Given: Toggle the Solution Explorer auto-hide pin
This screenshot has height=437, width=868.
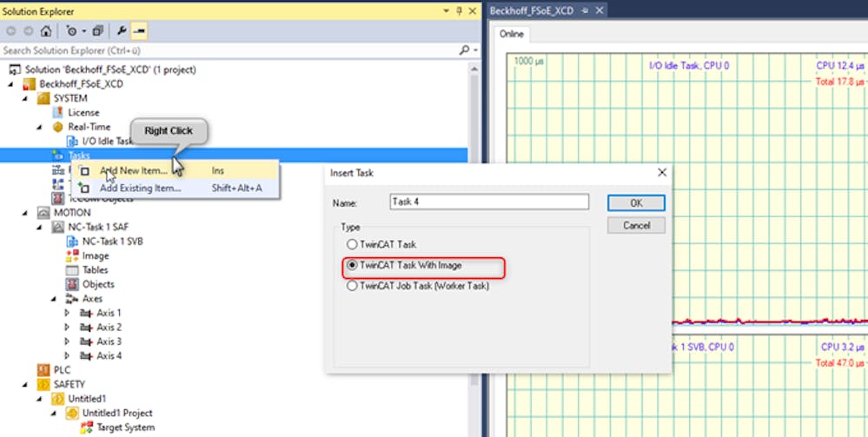Looking at the screenshot, I should click(x=459, y=11).
